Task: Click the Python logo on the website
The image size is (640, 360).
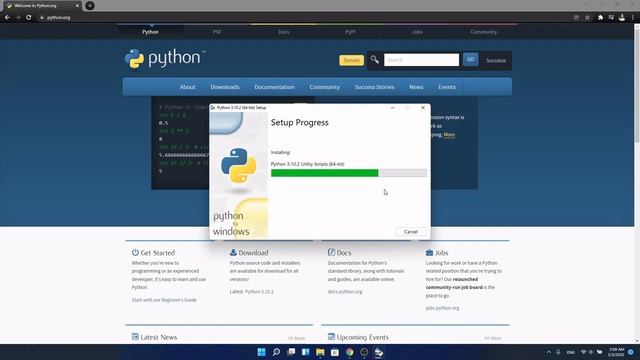Action: click(164, 59)
